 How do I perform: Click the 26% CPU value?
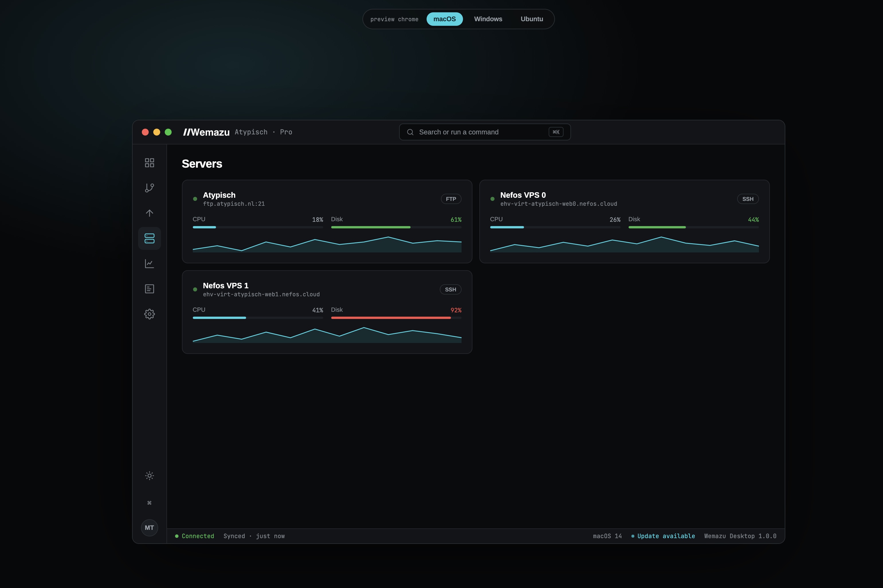coord(615,220)
